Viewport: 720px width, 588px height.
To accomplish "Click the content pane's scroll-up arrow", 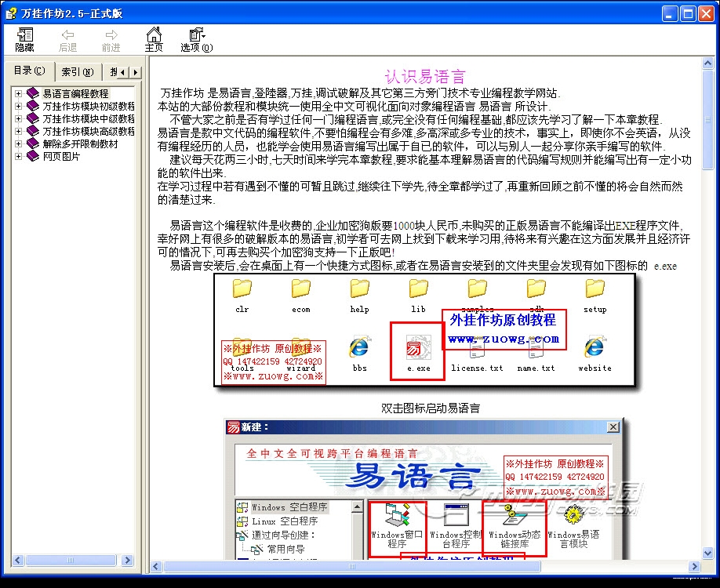I will [x=707, y=63].
